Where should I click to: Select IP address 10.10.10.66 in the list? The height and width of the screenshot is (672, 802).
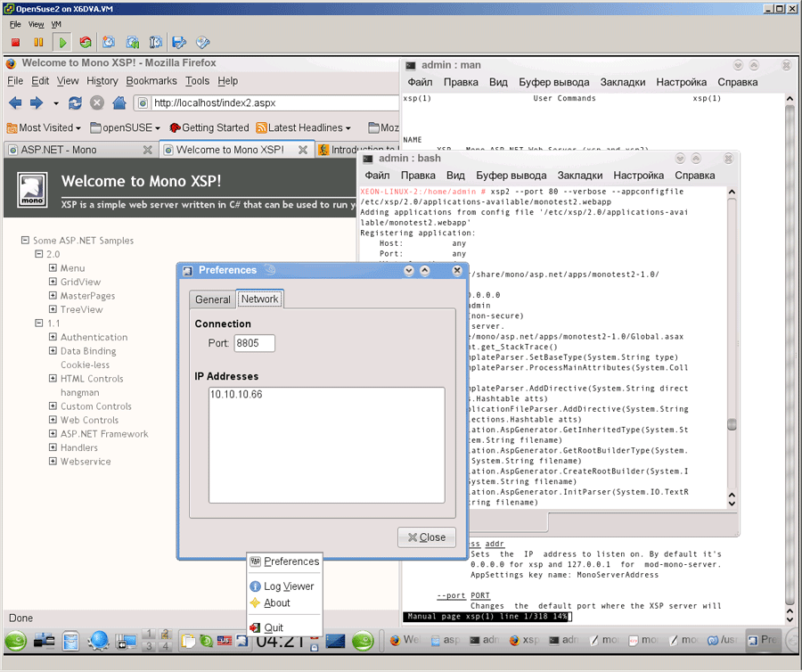[x=236, y=394]
